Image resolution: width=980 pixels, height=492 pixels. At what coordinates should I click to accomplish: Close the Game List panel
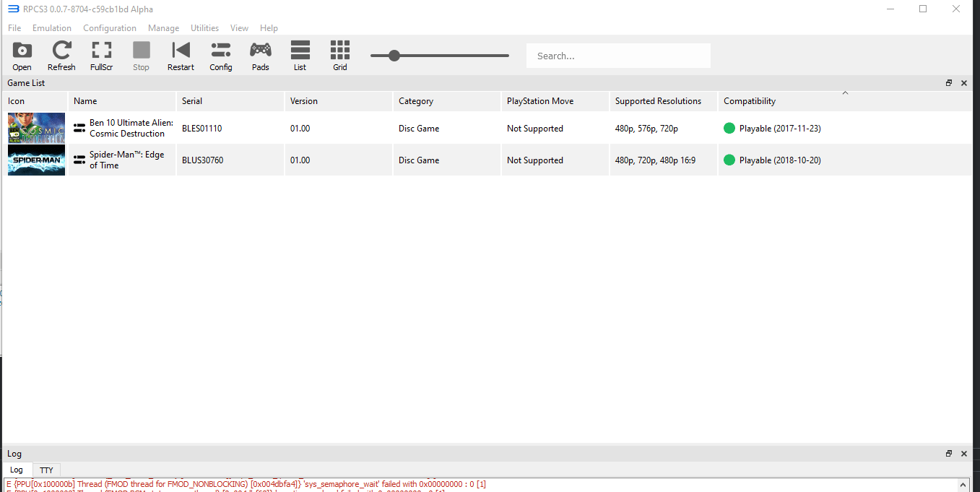click(964, 83)
